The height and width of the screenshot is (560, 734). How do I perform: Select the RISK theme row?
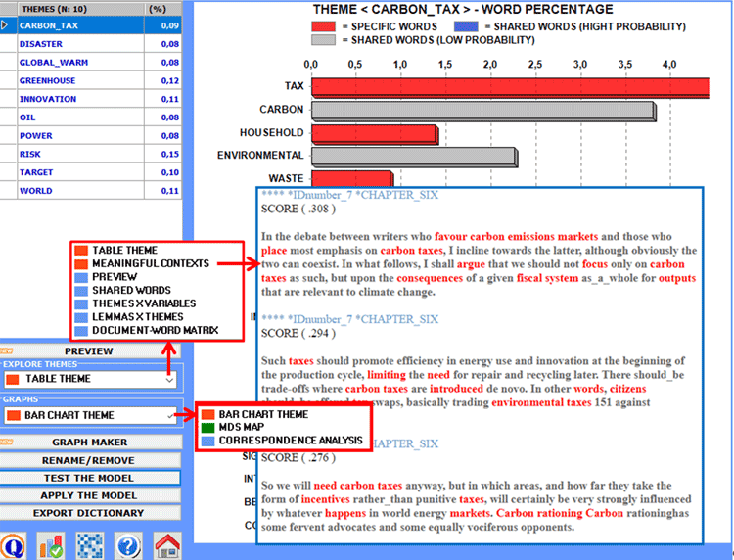pos(91,154)
